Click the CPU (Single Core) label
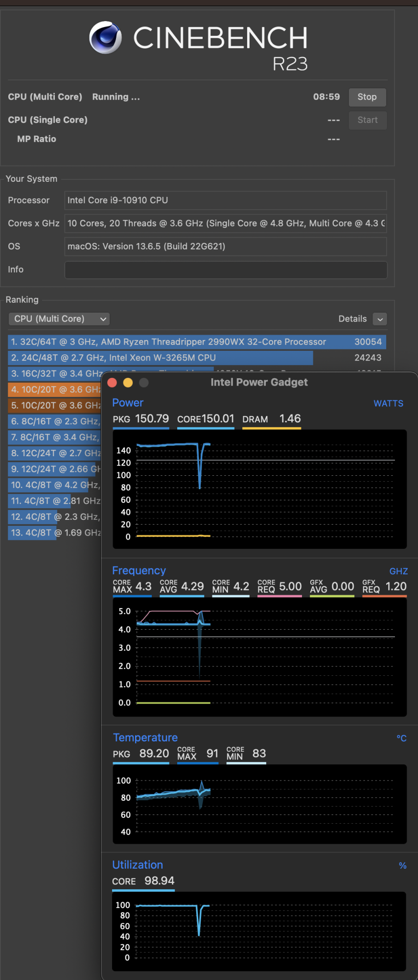 click(x=47, y=120)
